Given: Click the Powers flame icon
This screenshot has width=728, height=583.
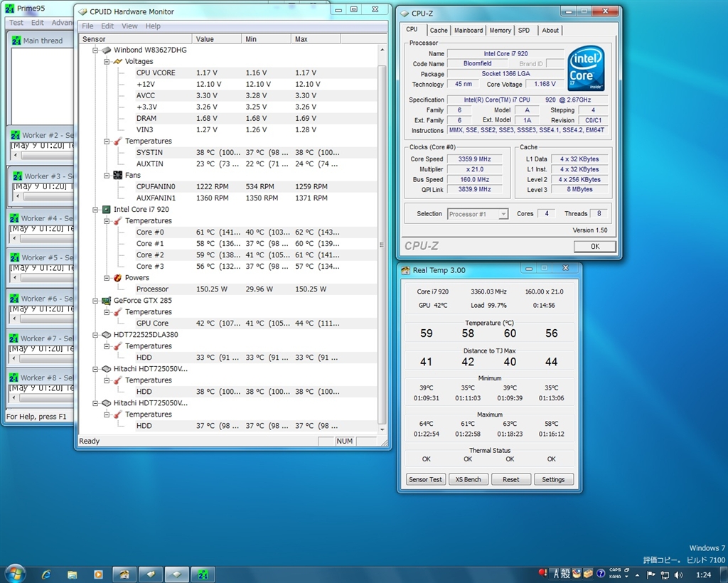Looking at the screenshot, I should point(117,277).
